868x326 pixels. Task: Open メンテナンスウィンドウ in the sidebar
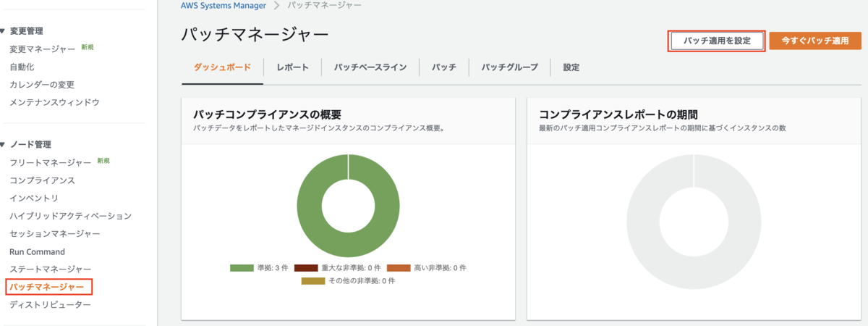click(54, 102)
